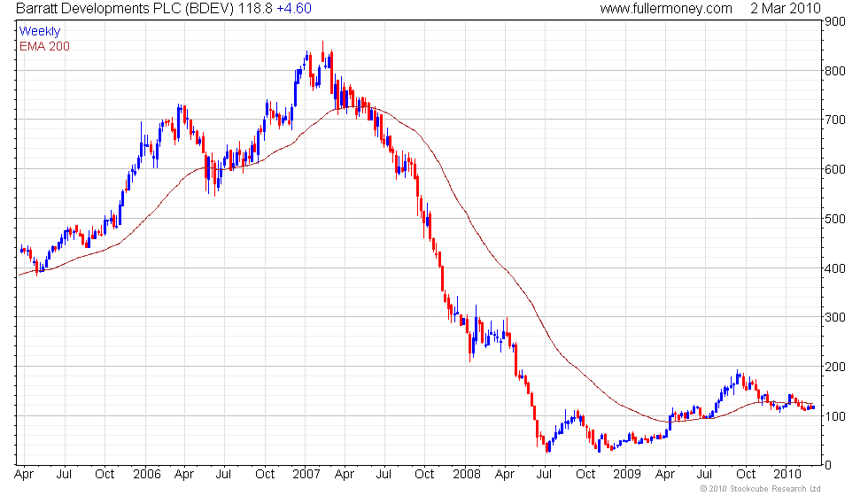Click the +4.60 price change value
This screenshot has width=868, height=496.
(x=294, y=8)
